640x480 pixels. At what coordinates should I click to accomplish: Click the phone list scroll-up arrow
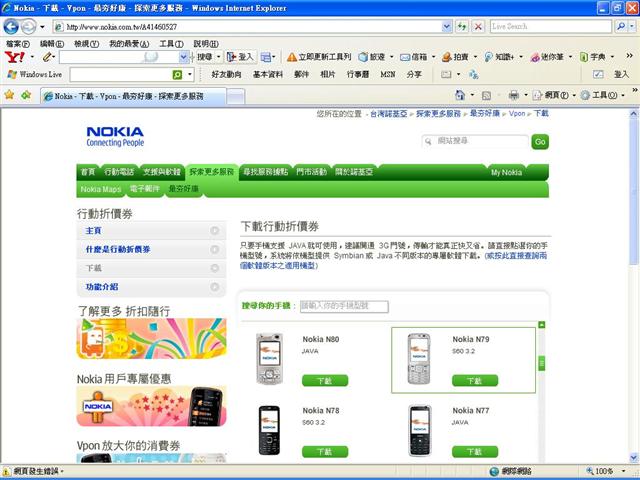(x=542, y=325)
